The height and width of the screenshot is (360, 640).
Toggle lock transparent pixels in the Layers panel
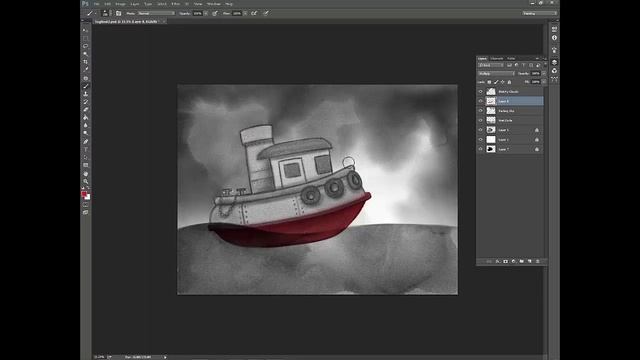(489, 82)
